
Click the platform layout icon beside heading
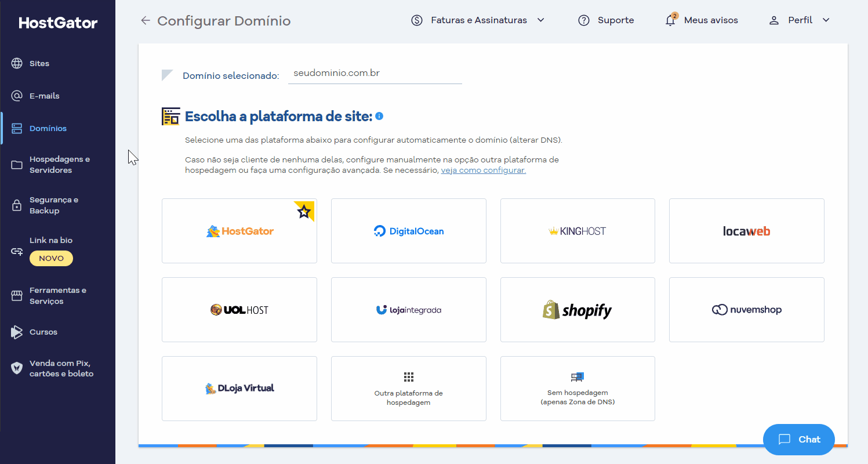coord(170,117)
